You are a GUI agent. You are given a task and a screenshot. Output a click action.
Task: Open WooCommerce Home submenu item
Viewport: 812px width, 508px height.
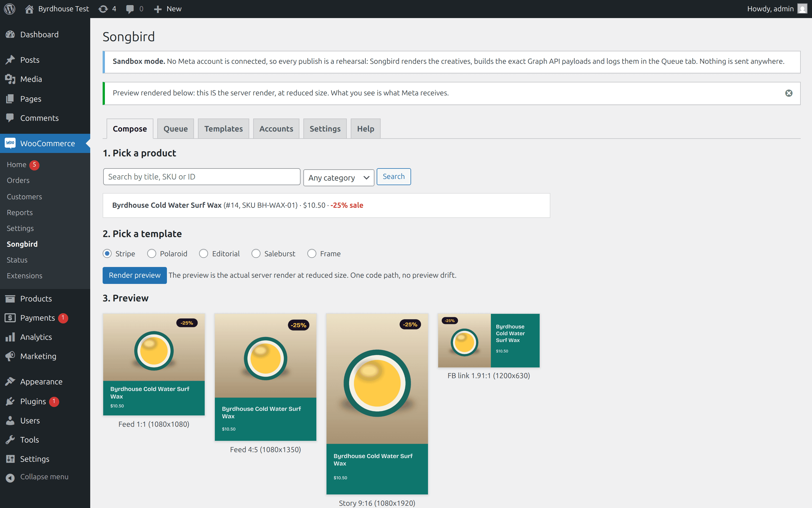coord(16,164)
